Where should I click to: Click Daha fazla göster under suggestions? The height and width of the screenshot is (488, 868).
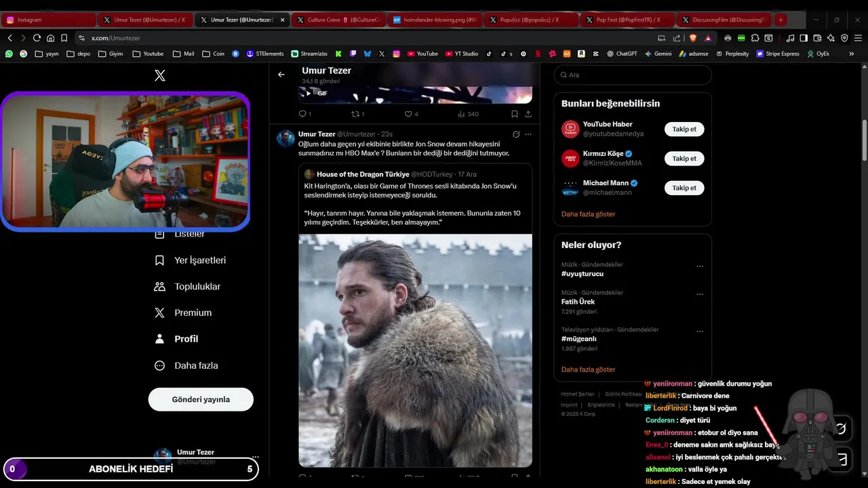point(588,214)
